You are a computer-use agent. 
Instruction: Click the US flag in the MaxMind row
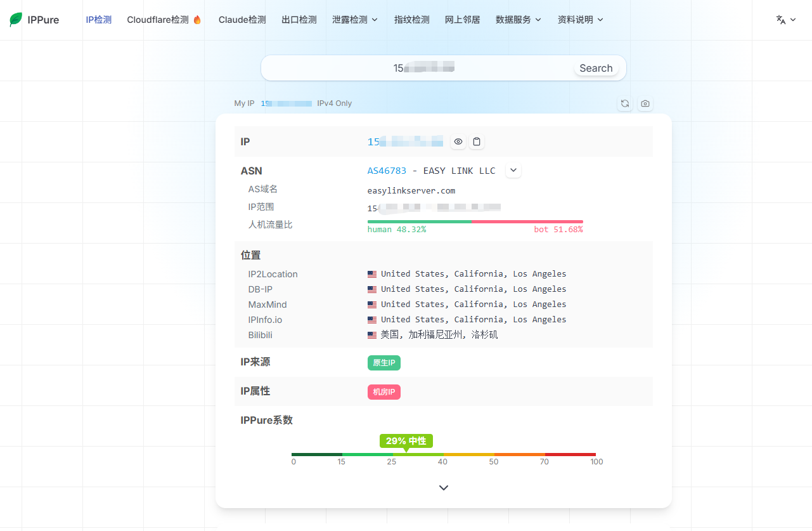pos(372,305)
